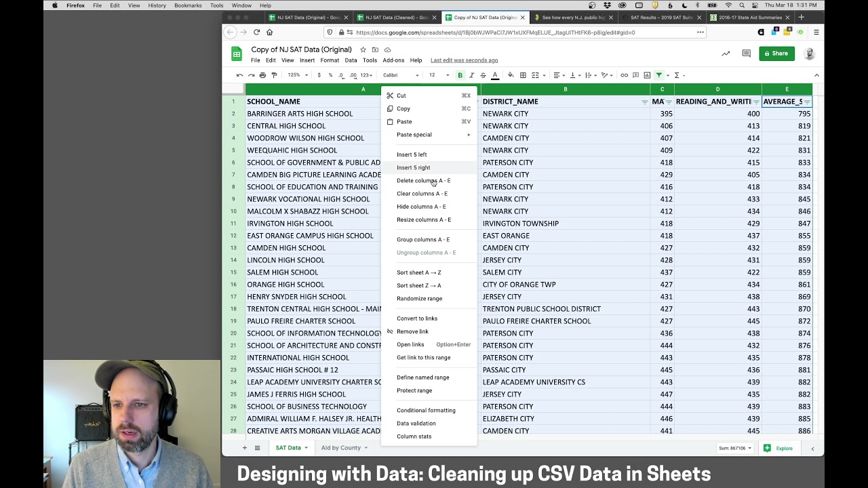This screenshot has width=868, height=488.
Task: Choose Delete columns A - E
Action: click(x=429, y=180)
